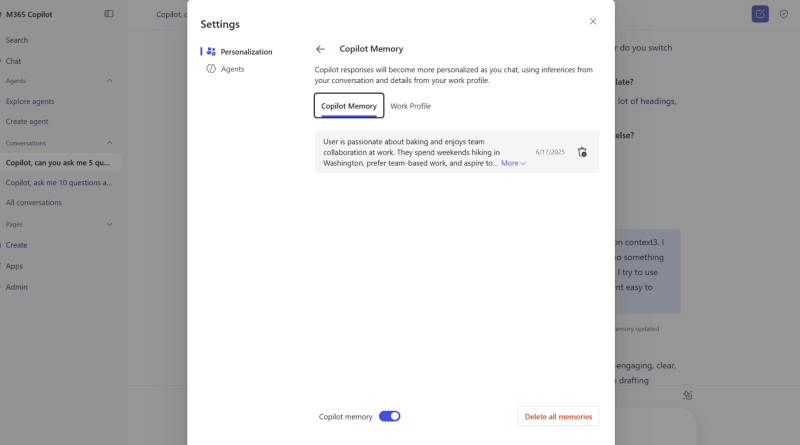The width and height of the screenshot is (800, 445).
Task: Expand the memory text with More
Action: [x=513, y=163]
